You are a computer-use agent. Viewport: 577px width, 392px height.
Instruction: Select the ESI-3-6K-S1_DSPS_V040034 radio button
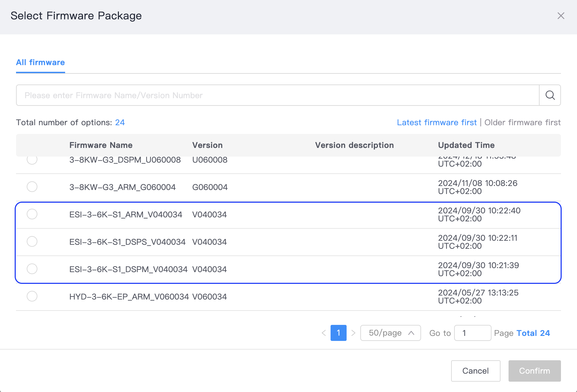32,241
